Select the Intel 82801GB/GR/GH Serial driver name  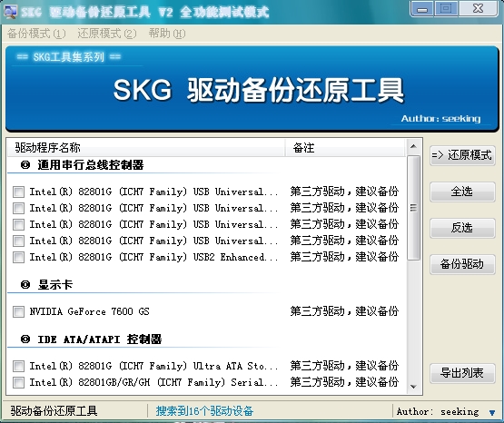pos(153,382)
